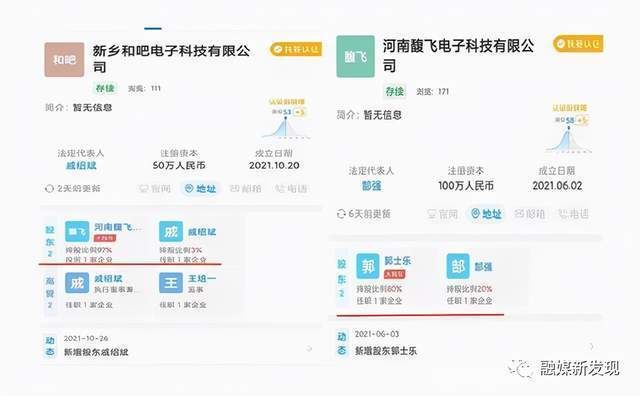Screen dimensions: 640x396
Task: Click the 动态 label beside 2021-06-03 entry
Action: (x=342, y=343)
